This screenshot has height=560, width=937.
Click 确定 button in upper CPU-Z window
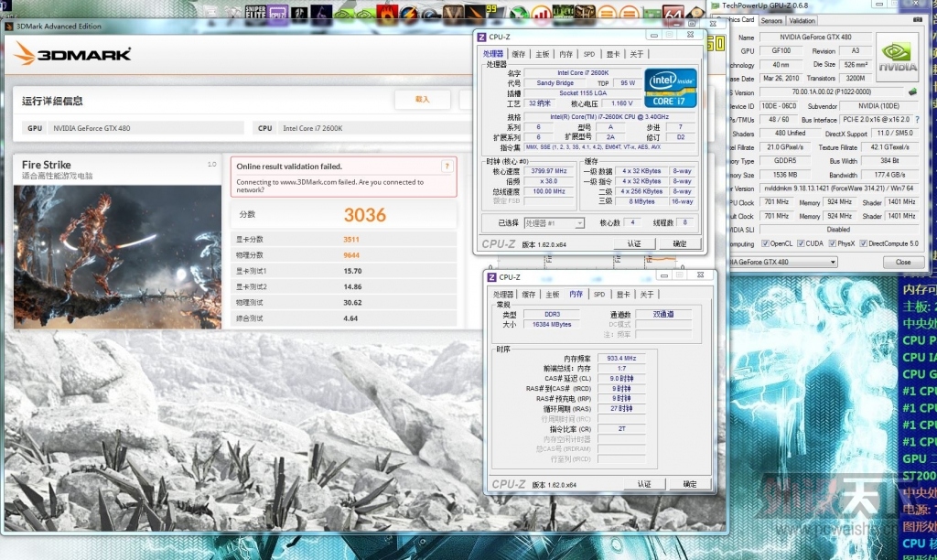point(680,243)
